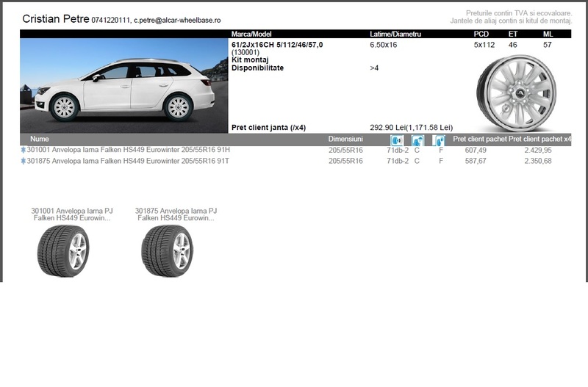Select the 301875 Anvelopa Iarna tire thumbnail

168,250
